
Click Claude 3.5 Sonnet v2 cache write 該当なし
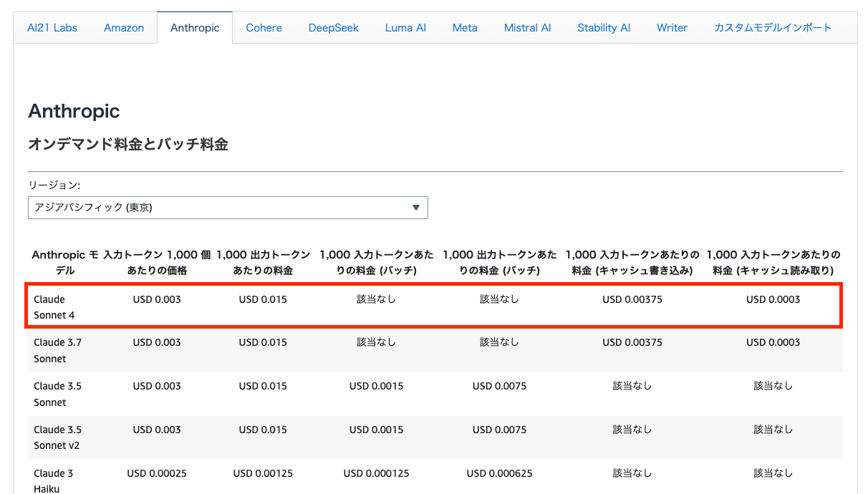(x=632, y=430)
